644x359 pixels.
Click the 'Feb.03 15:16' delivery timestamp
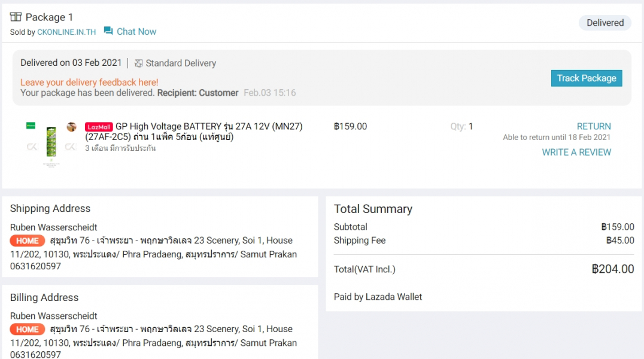pos(270,93)
